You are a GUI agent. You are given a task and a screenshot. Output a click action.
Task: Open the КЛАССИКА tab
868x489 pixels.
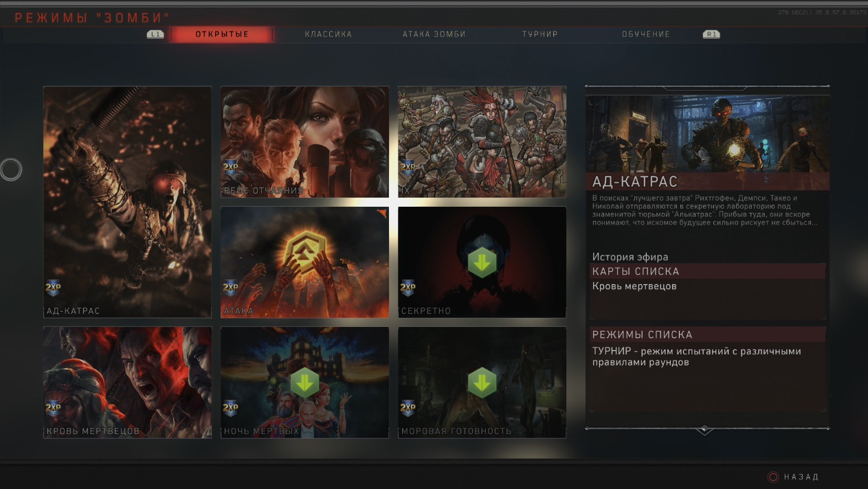click(x=329, y=34)
